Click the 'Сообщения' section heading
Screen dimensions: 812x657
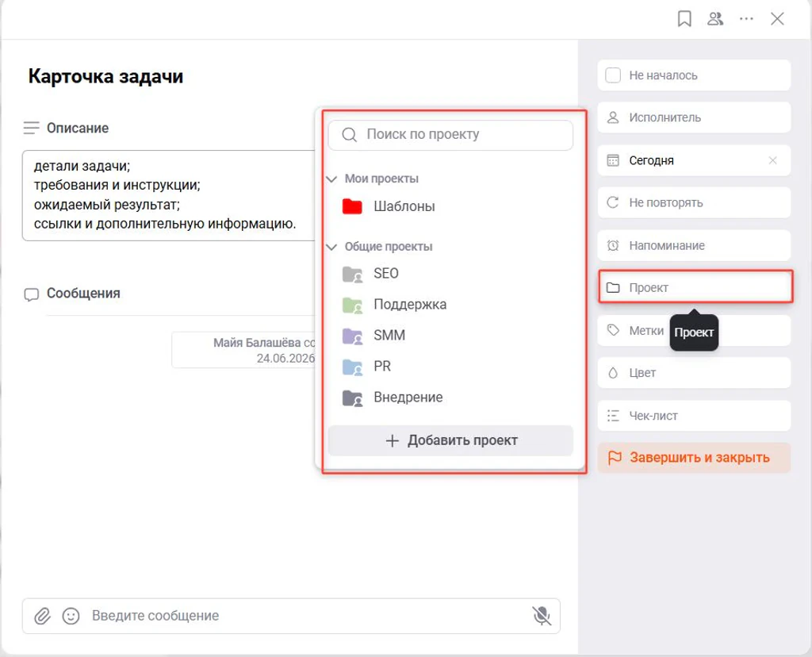point(83,294)
